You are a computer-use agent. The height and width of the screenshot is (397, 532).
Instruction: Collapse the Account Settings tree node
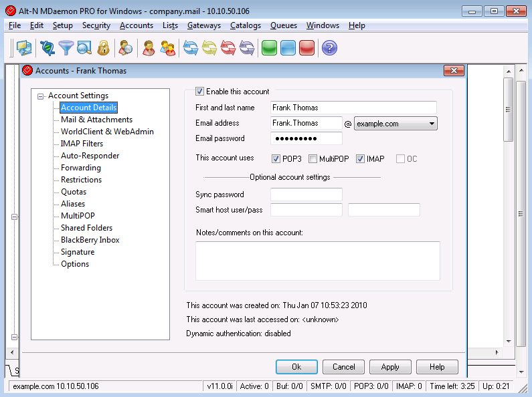(41, 96)
